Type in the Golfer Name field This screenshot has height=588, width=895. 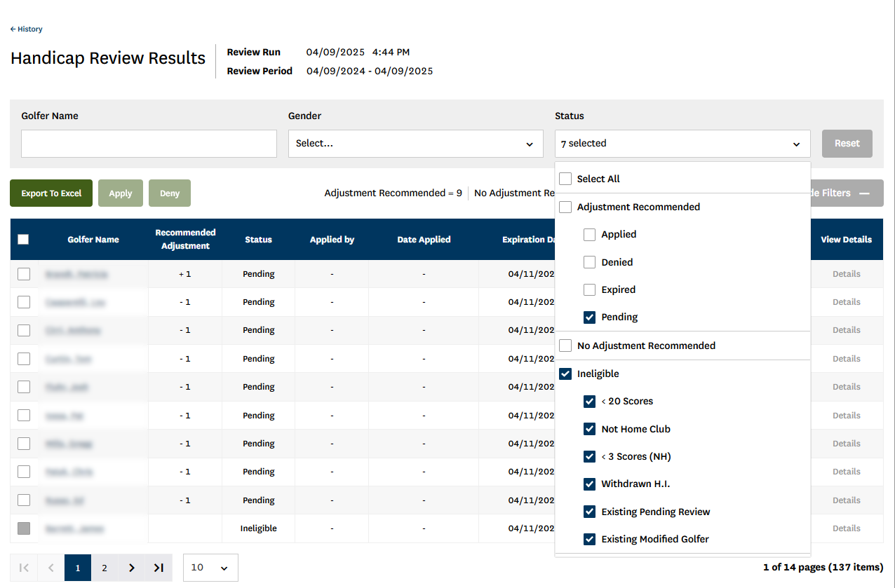[x=149, y=144]
